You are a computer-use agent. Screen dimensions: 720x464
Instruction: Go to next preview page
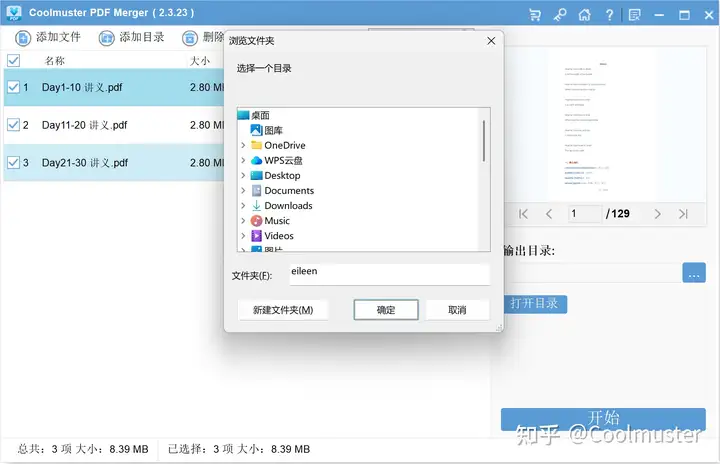pyautogui.click(x=658, y=214)
